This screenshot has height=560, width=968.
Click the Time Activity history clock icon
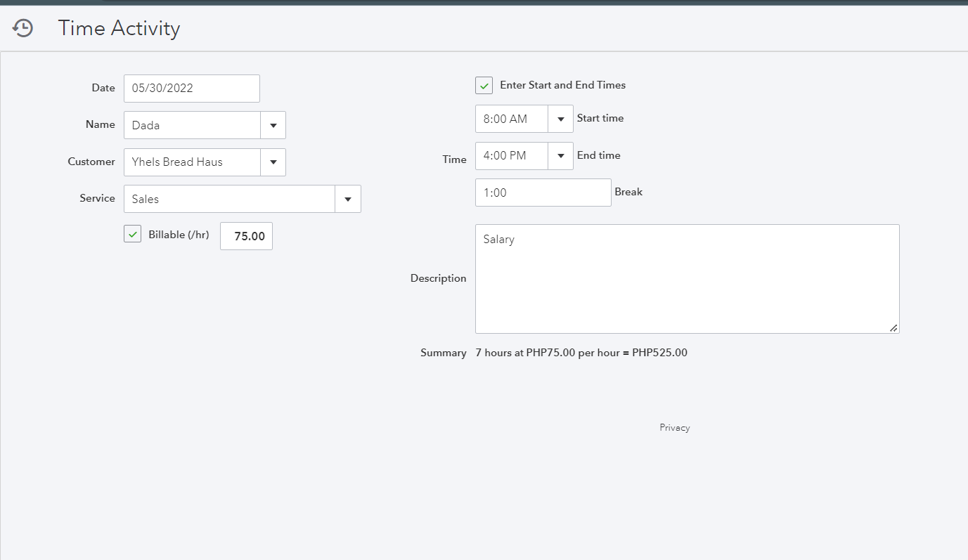pos(23,28)
